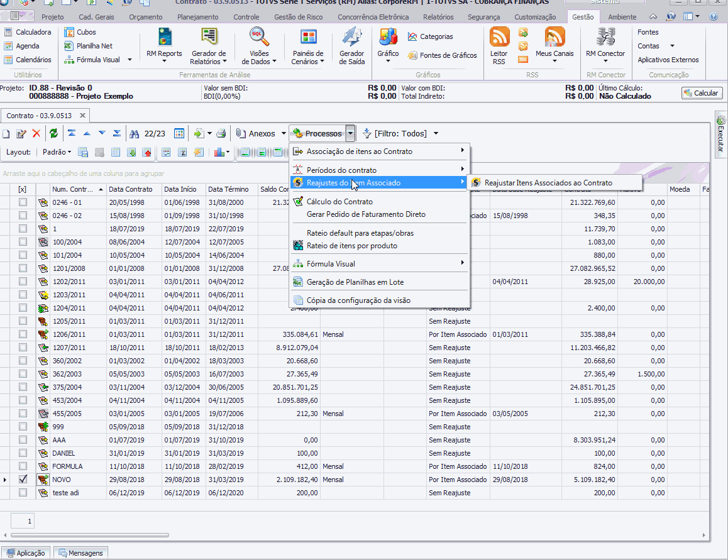The height and width of the screenshot is (560, 728).
Task: Switch to the Relatórios ribbon tab
Action: point(438,17)
